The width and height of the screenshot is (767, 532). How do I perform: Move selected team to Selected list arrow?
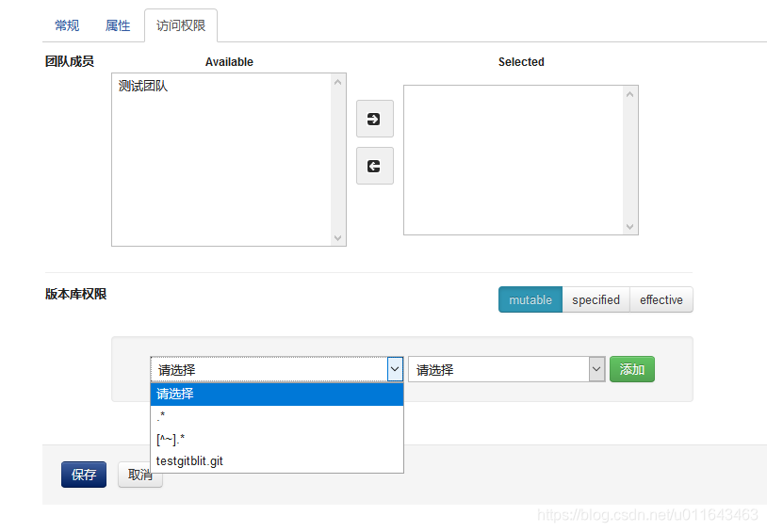point(375,119)
